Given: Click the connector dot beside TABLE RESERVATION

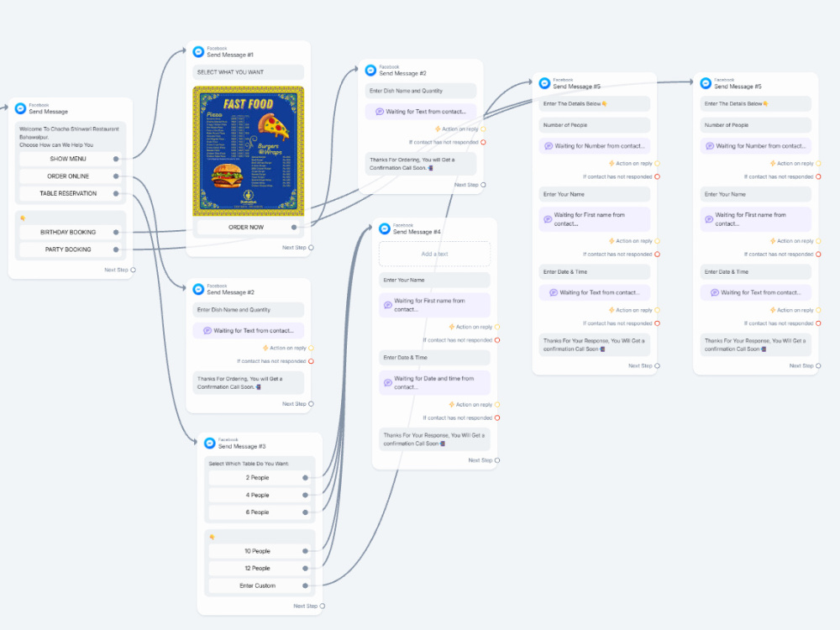Looking at the screenshot, I should [116, 193].
